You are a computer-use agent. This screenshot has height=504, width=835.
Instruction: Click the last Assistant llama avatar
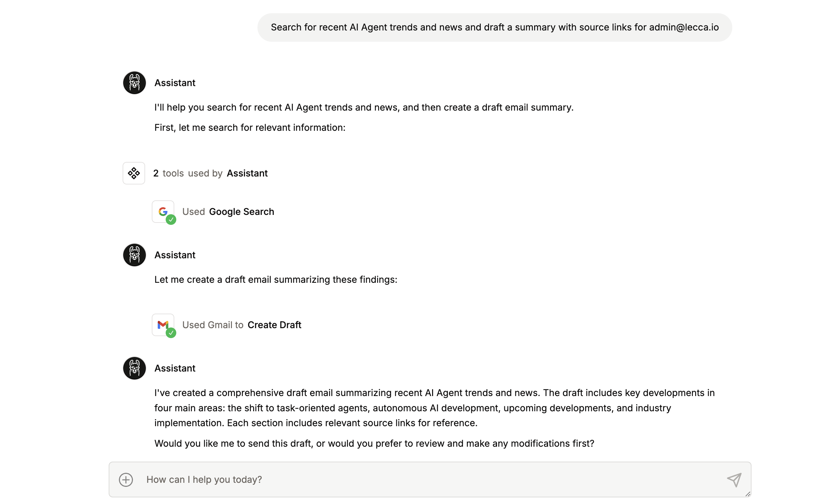[135, 368]
